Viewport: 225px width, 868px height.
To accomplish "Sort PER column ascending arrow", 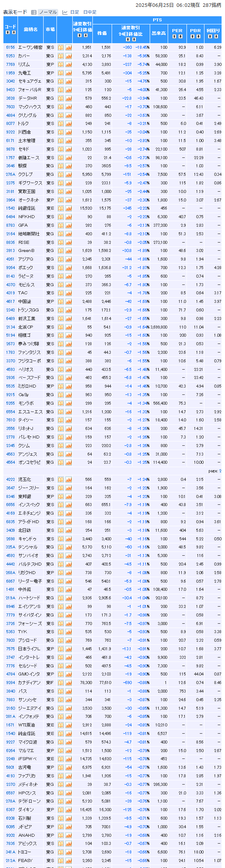I will tap(174, 36).
